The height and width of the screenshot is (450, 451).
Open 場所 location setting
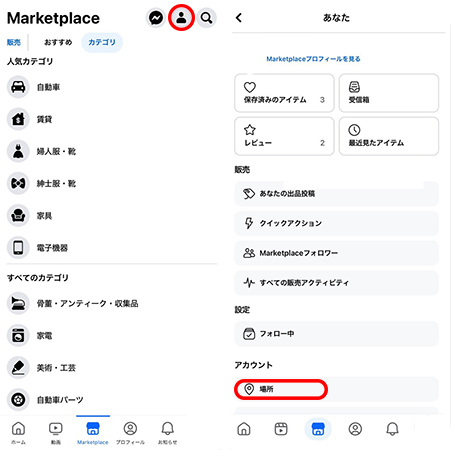click(x=337, y=389)
